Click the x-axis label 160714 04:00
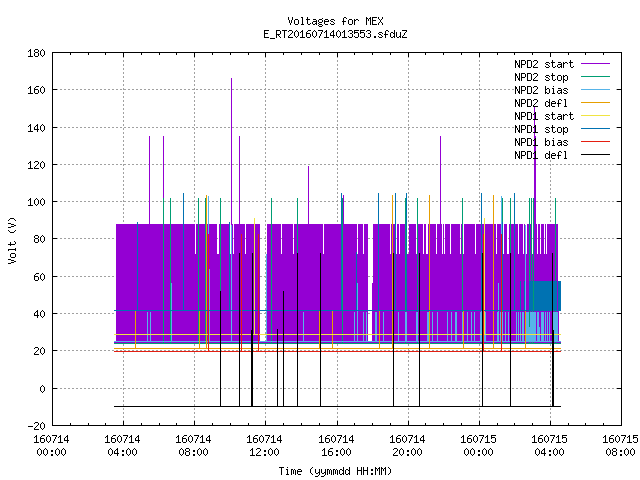 point(122,446)
